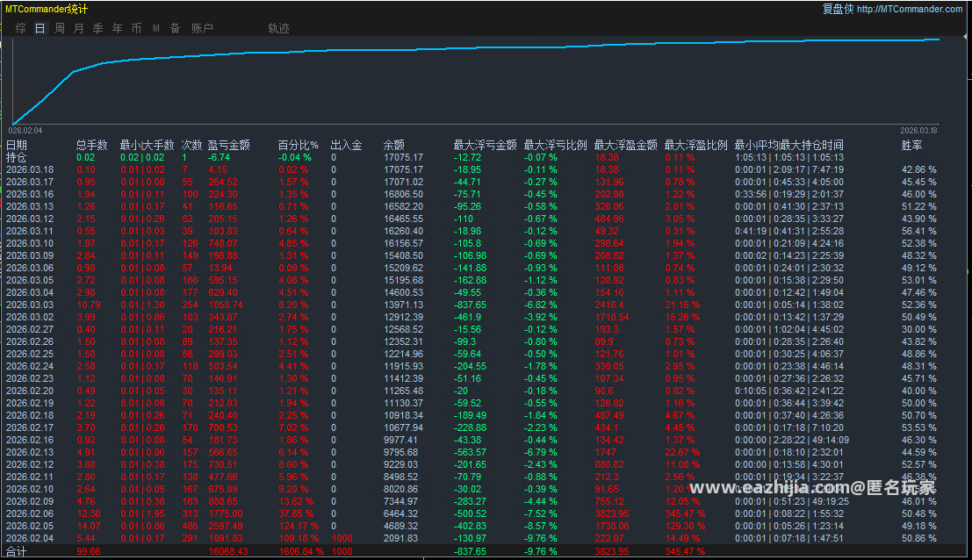Click the -6.74 open position profit cell
Viewport: 972px width, 560px height.
[219, 157]
